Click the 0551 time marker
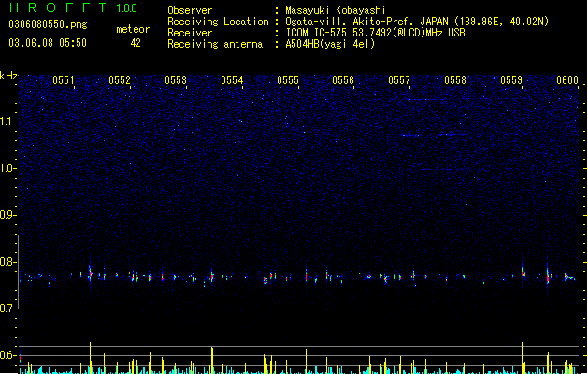Viewport: 588px width, 374px height. click(x=64, y=80)
